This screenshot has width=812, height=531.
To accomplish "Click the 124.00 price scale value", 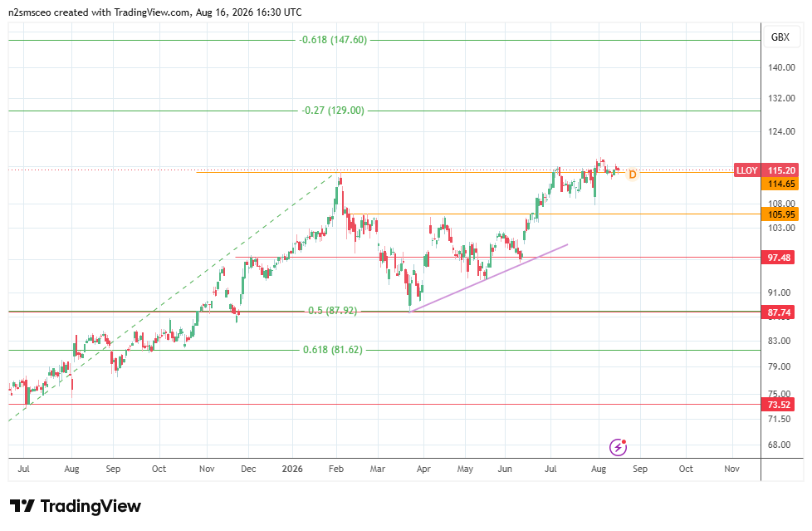I will [781, 132].
